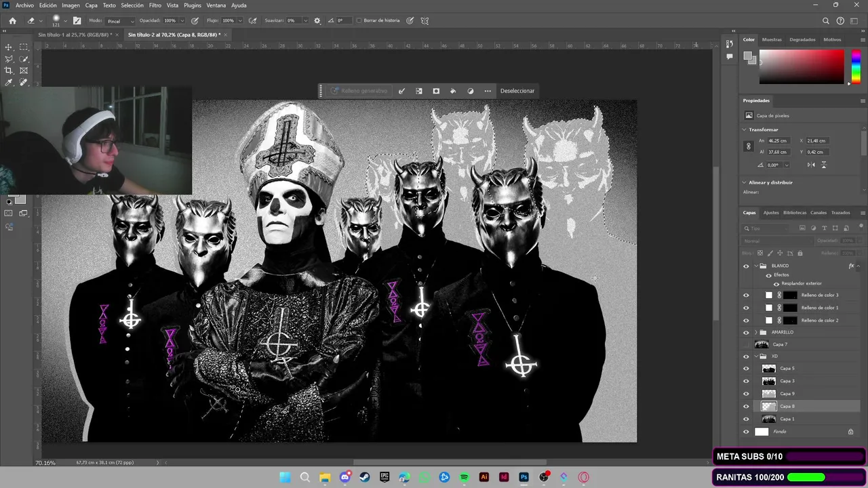The width and height of the screenshot is (868, 488).
Task: Open the Modo Pincel dropdown
Action: [121, 21]
